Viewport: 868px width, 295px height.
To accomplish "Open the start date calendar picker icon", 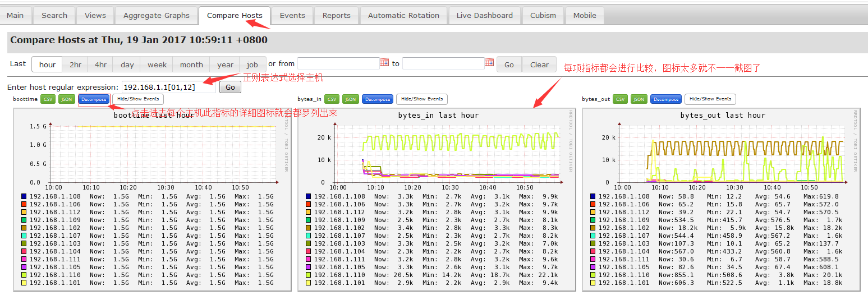I will click(384, 62).
